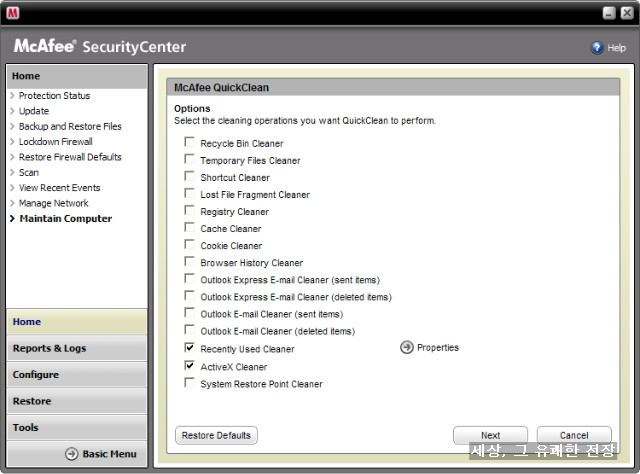Image resolution: width=640 pixels, height=474 pixels.
Task: Enable Outlook Express E-mail Cleaner (sent items)
Action: [189, 278]
